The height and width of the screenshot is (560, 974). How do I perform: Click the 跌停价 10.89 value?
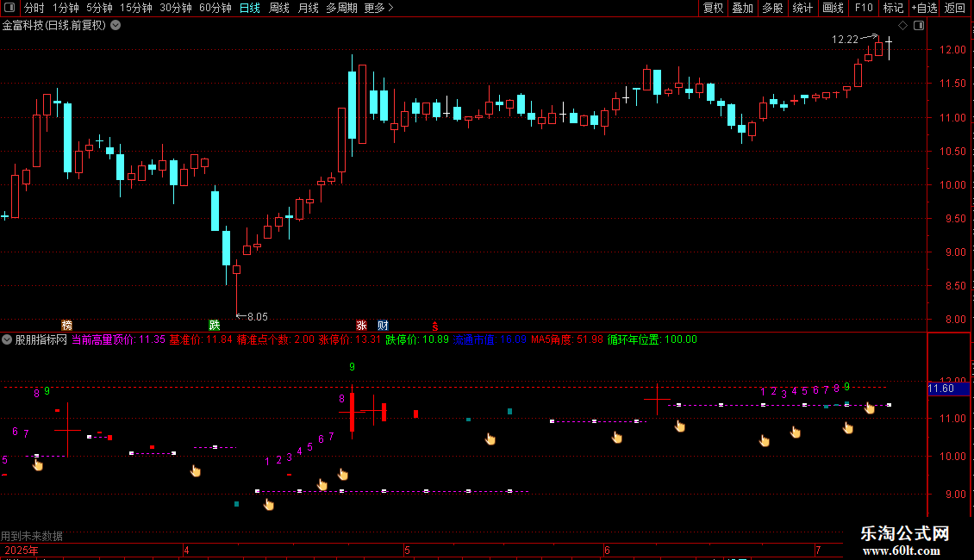pos(417,339)
